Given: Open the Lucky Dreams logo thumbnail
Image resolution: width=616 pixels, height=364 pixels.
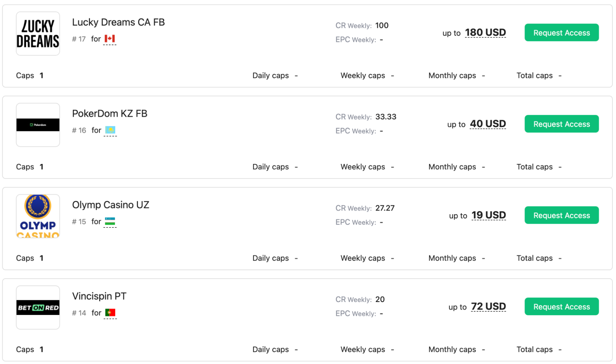Looking at the screenshot, I should pyautogui.click(x=38, y=34).
